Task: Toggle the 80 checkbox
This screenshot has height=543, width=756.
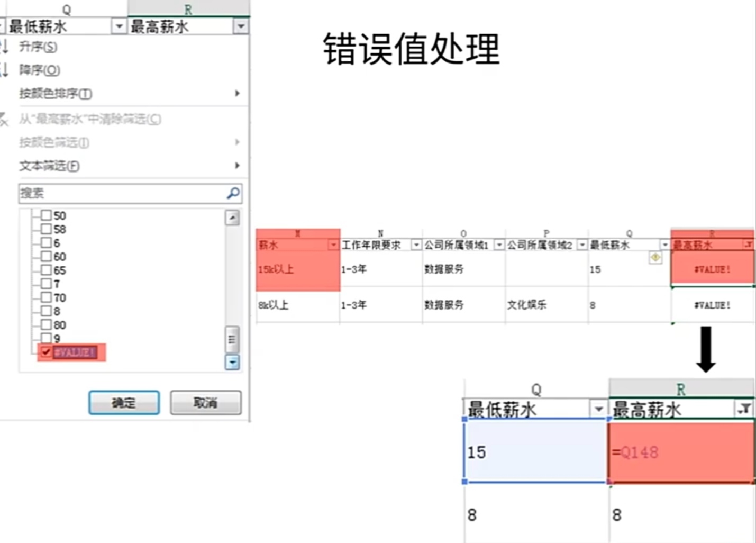Action: coord(47,325)
